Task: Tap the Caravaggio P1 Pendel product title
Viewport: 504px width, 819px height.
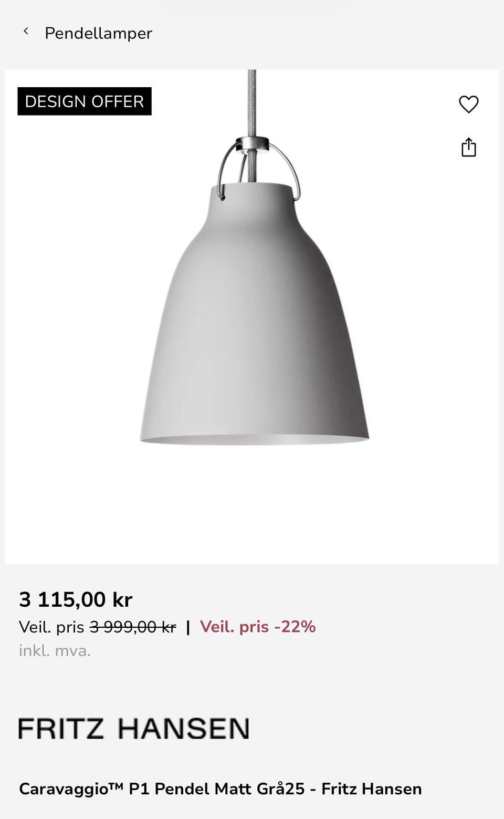Action: pyautogui.click(x=220, y=789)
